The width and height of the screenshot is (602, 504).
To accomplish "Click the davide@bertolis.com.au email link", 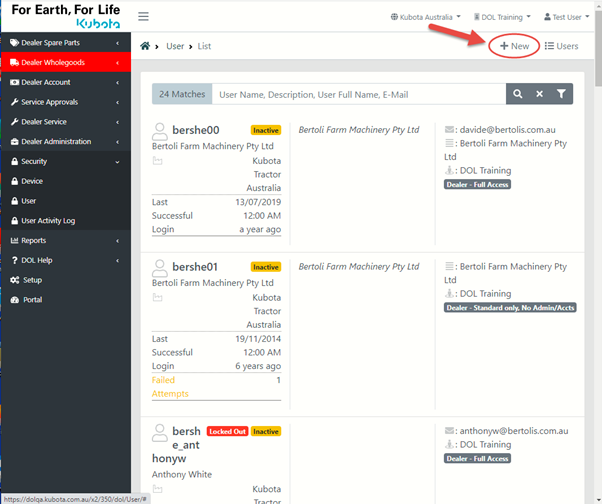I will point(513,130).
